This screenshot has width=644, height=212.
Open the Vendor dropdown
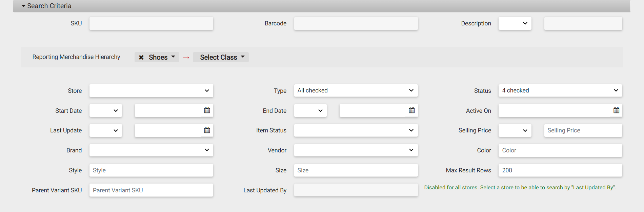[x=356, y=150]
